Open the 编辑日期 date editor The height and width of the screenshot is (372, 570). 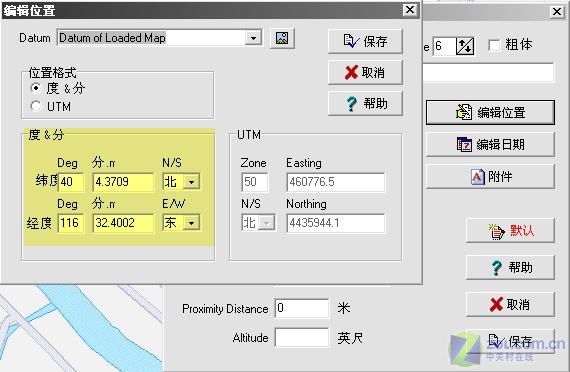pyautogui.click(x=490, y=144)
